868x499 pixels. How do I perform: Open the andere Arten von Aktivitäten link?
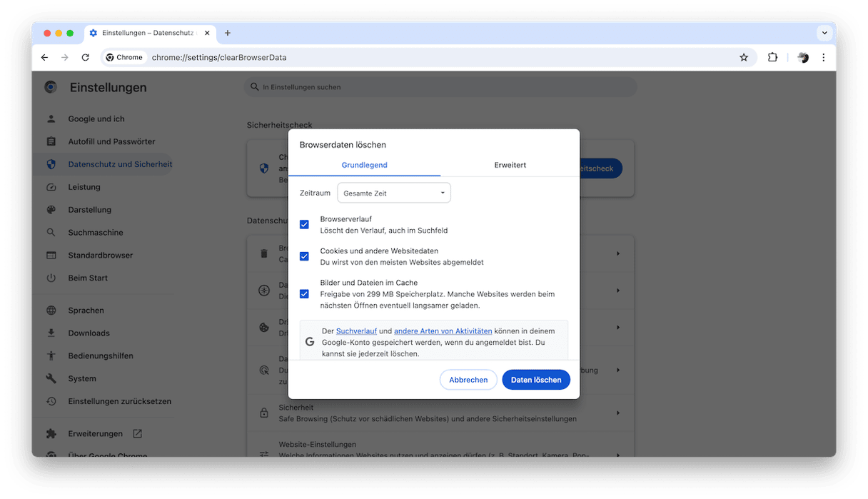pyautogui.click(x=443, y=331)
